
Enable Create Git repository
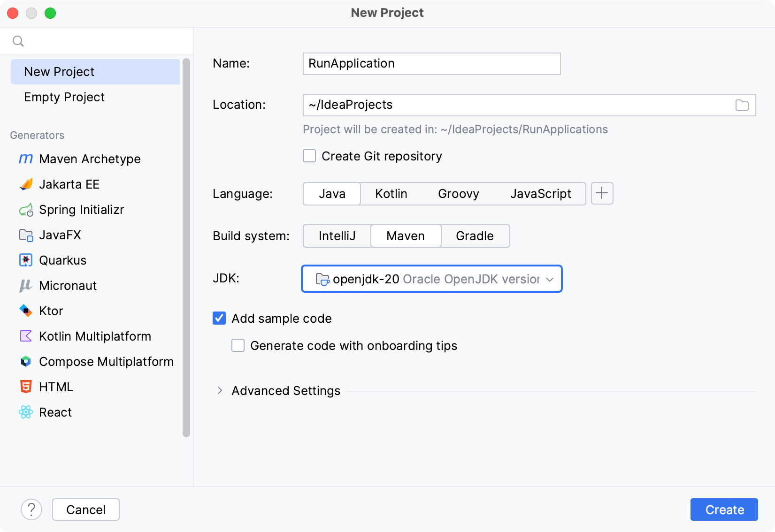click(x=309, y=156)
